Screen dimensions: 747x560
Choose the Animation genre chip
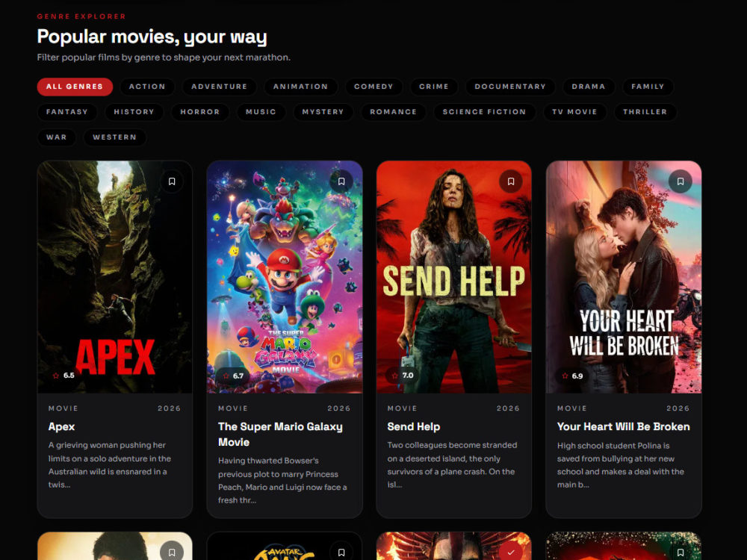pyautogui.click(x=300, y=87)
